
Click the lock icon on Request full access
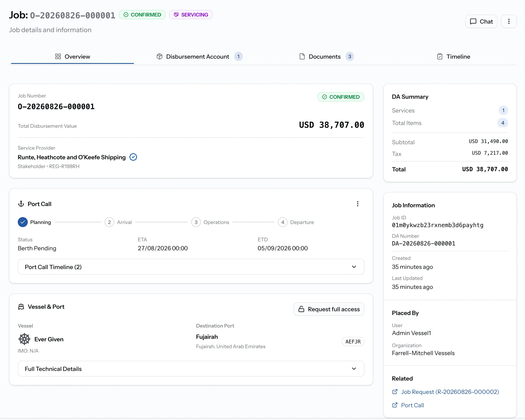click(301, 309)
